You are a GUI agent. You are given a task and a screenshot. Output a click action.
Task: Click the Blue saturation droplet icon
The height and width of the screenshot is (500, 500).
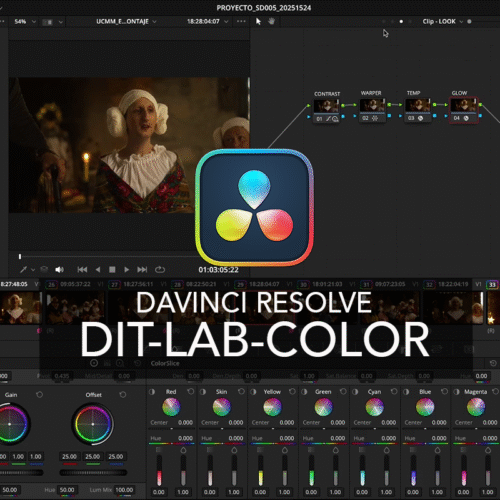point(437,450)
